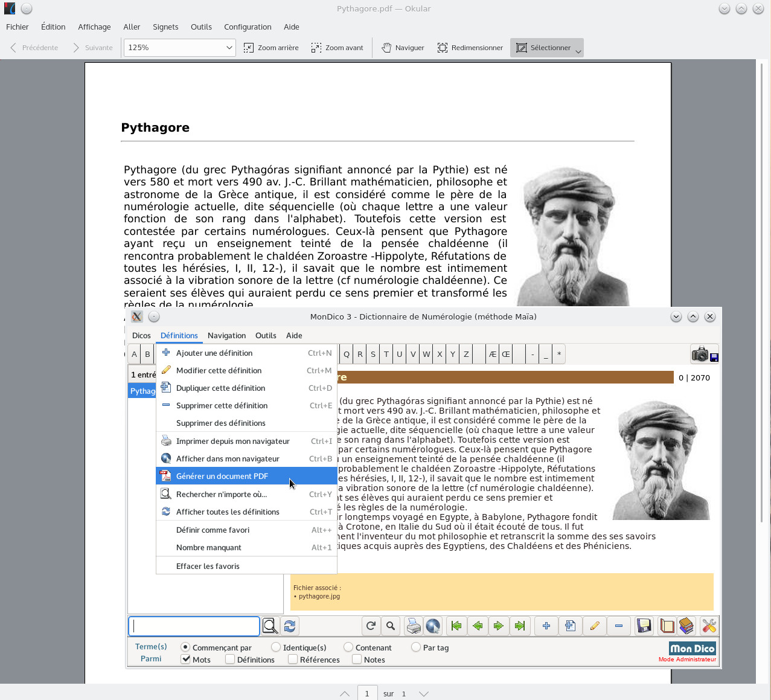Uncheck the Mots checkbox
The height and width of the screenshot is (700, 771).
(186, 660)
